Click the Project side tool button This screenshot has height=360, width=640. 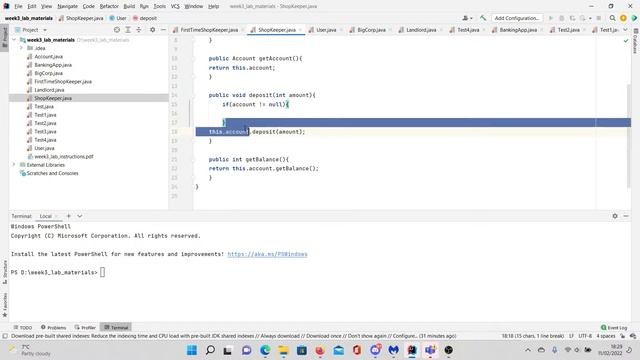click(x=4, y=37)
